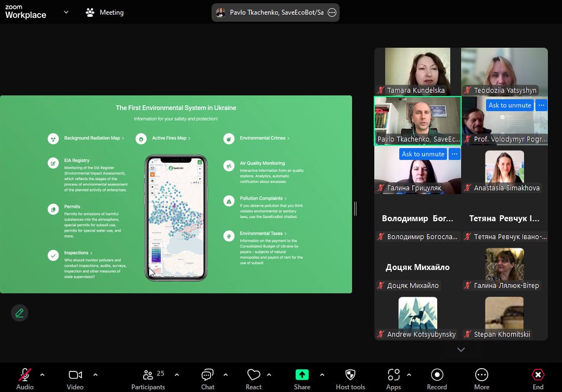Open the Inspections link
Image resolution: width=562 pixels, height=392 pixels.
[78, 253]
